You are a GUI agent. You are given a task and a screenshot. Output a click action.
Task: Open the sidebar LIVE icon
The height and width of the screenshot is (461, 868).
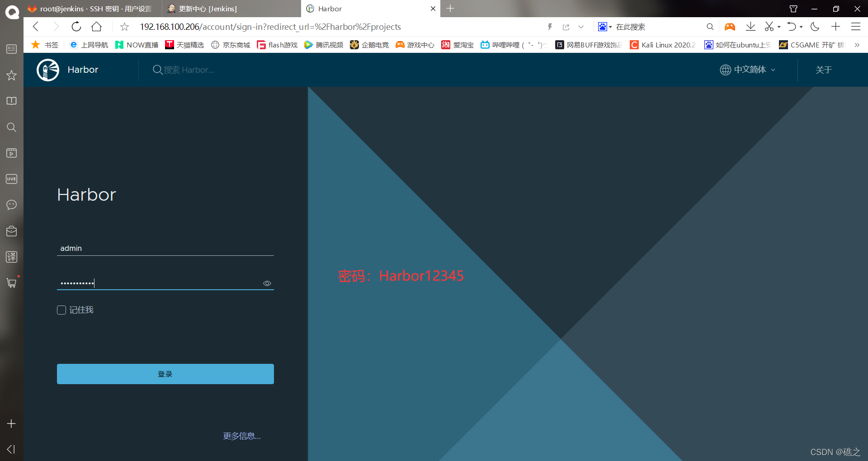point(12,179)
